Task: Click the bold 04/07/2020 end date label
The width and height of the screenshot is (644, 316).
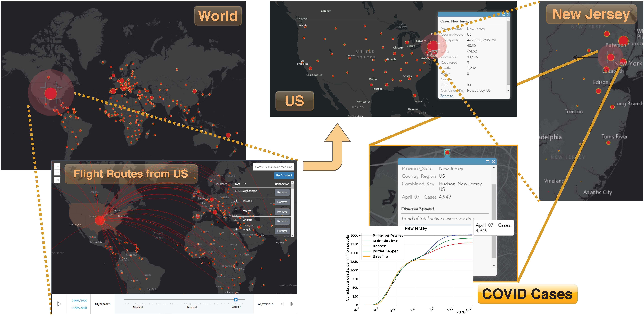Action: click(x=266, y=305)
